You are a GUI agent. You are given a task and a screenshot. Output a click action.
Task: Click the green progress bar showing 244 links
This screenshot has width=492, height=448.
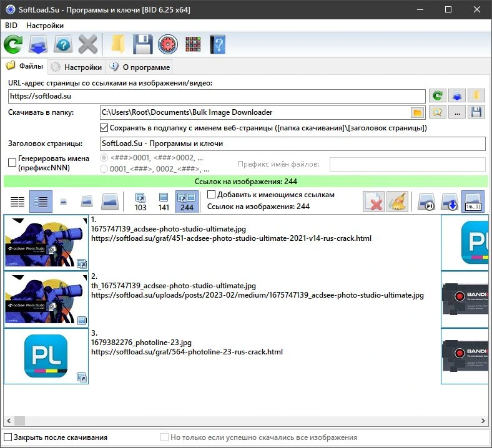[245, 182]
